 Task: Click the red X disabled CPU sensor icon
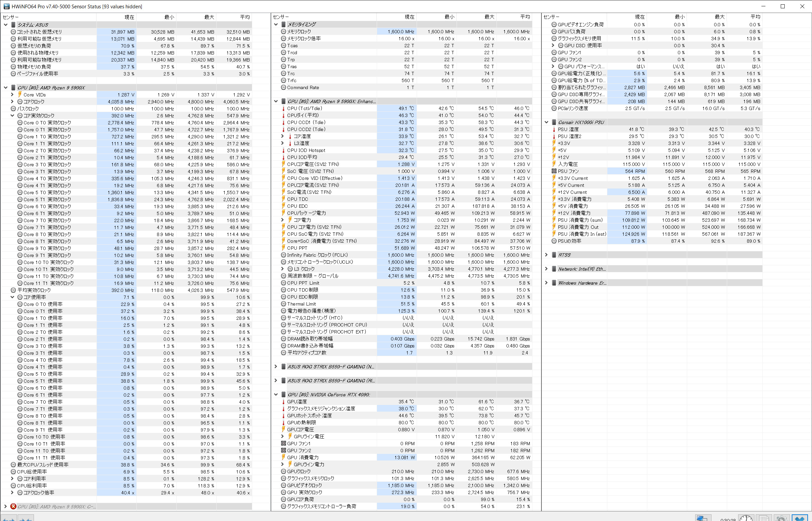point(13,506)
